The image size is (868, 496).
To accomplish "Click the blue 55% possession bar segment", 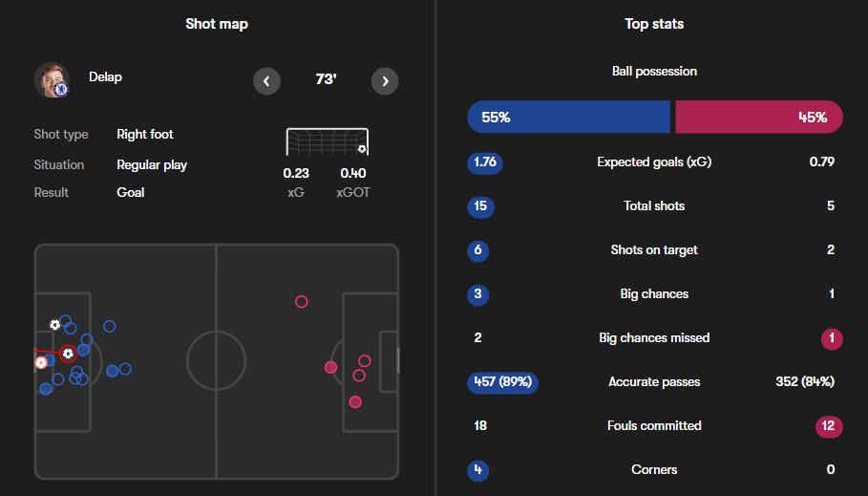I will (x=569, y=118).
